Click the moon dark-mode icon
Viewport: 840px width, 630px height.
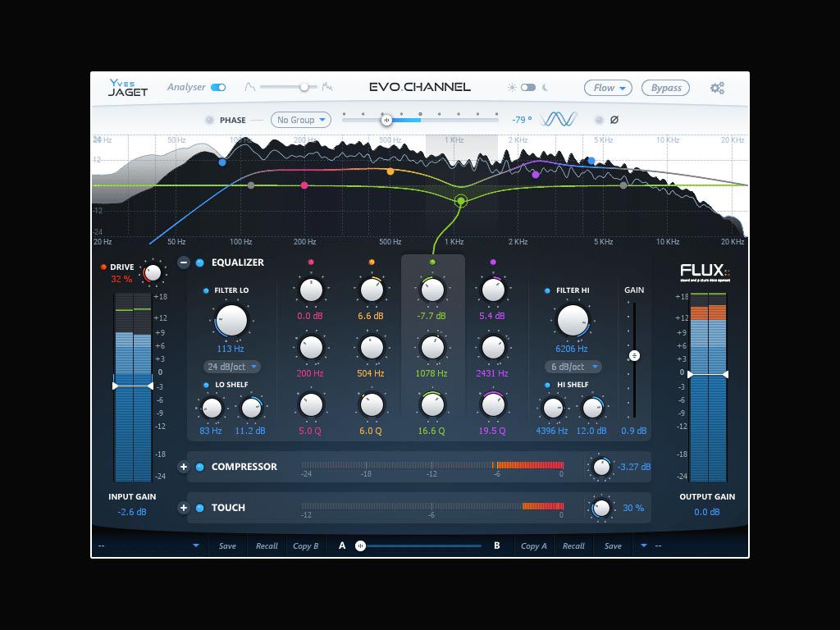click(546, 87)
